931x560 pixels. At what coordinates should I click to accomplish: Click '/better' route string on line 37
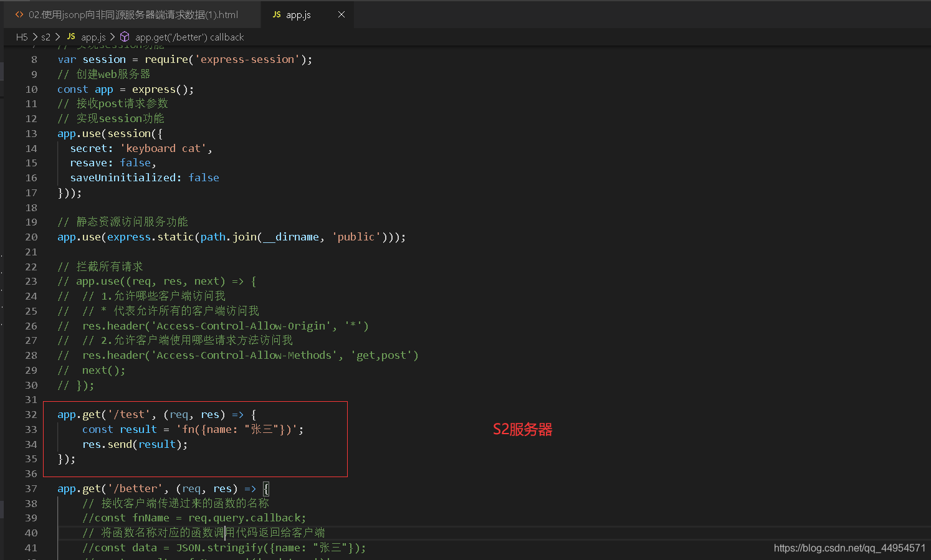point(135,488)
